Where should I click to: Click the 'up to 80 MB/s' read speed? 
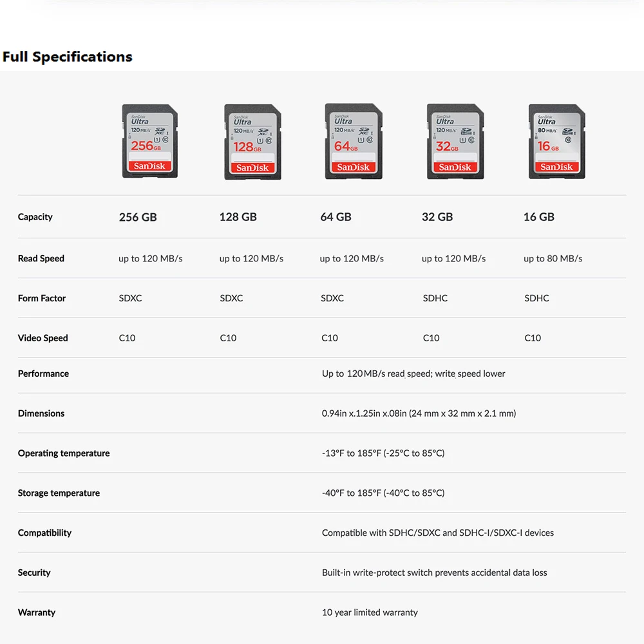pos(553,258)
